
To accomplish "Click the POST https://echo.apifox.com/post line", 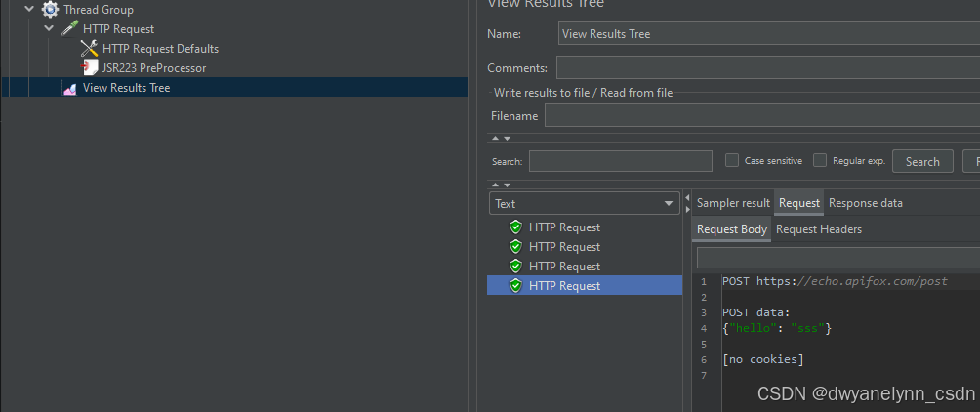I will pyautogui.click(x=835, y=281).
